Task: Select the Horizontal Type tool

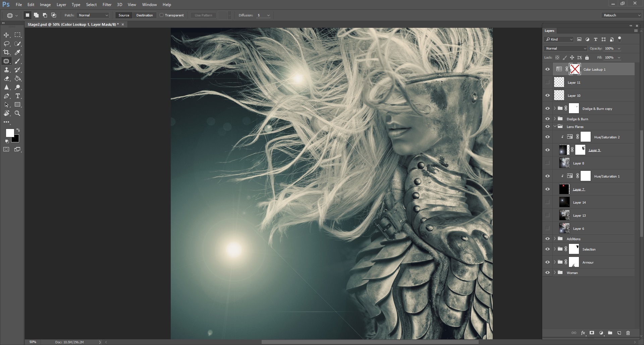Action: coord(18,96)
